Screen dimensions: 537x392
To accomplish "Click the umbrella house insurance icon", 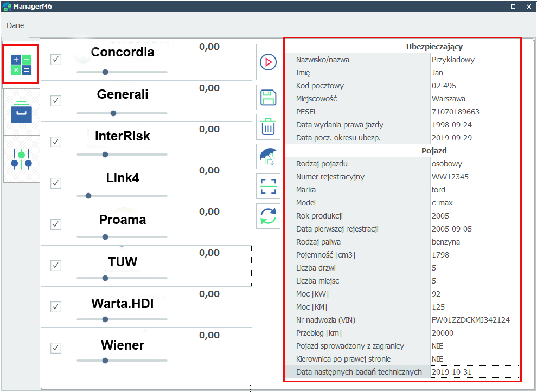I will (268, 157).
